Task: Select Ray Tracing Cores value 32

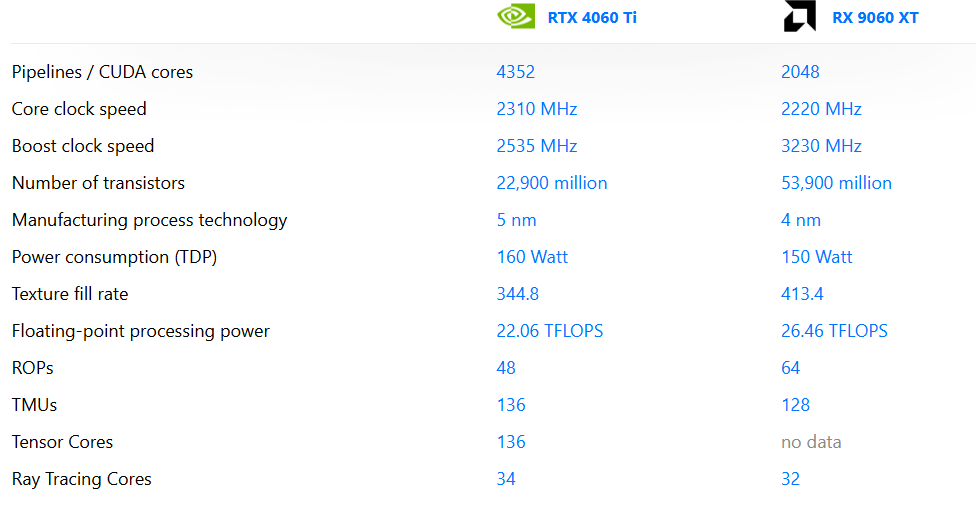Action: pyautogui.click(x=791, y=479)
